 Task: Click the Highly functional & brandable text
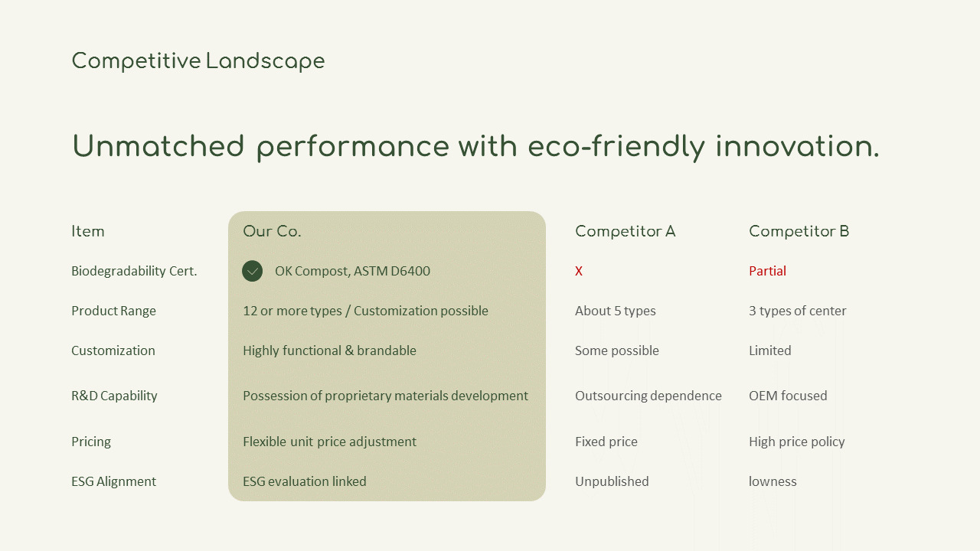click(x=329, y=350)
